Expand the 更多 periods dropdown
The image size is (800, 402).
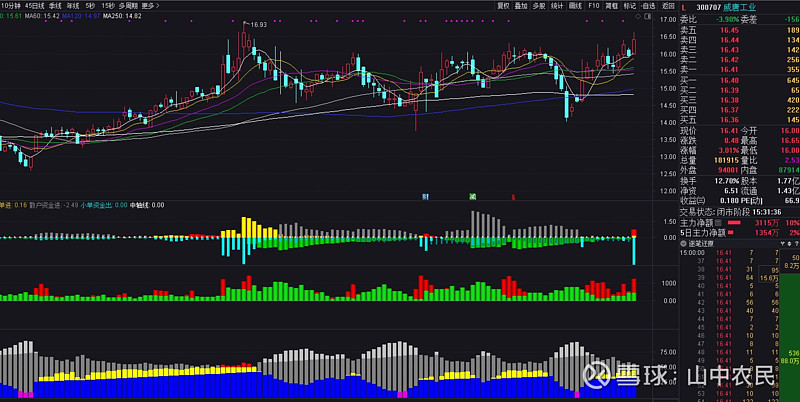click(150, 6)
